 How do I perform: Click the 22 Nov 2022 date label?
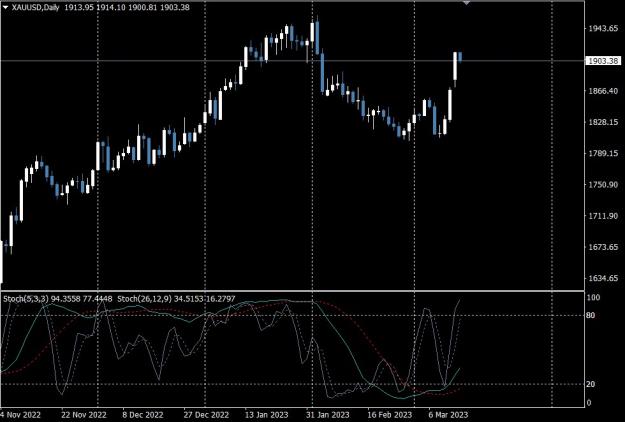click(84, 415)
